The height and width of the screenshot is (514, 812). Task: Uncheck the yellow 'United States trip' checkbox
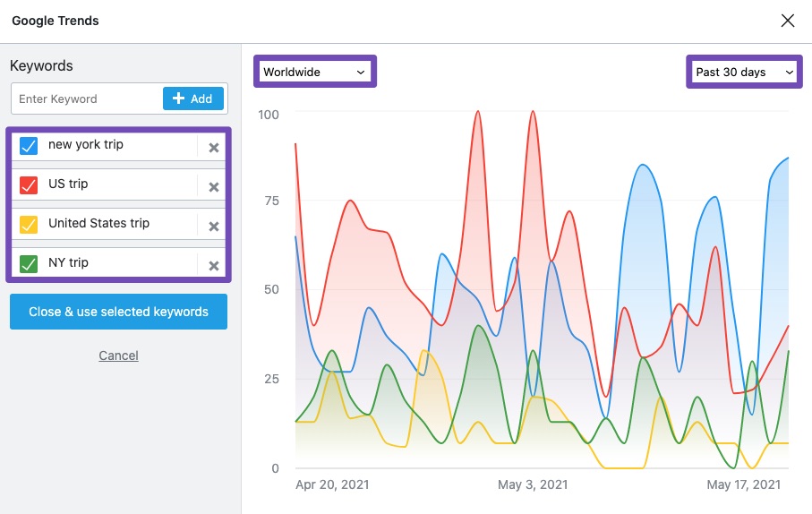point(29,225)
